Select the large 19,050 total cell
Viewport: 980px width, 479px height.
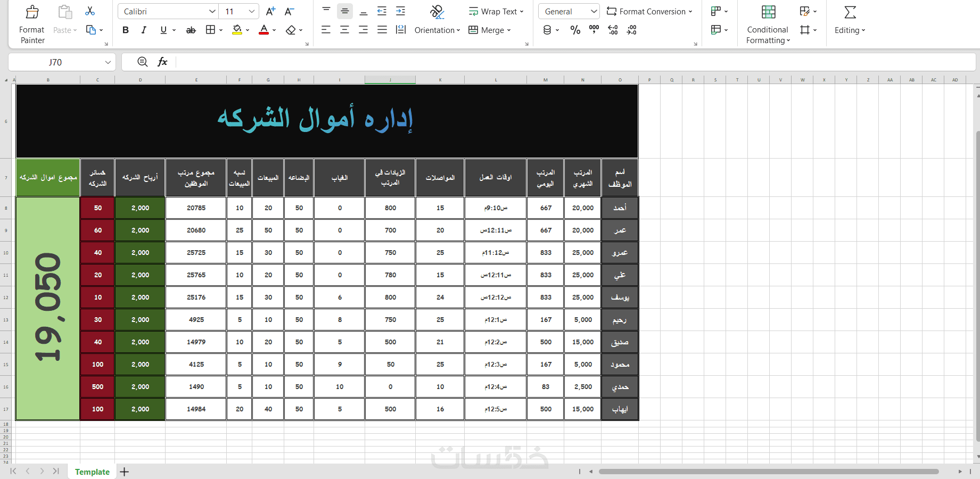tap(48, 308)
